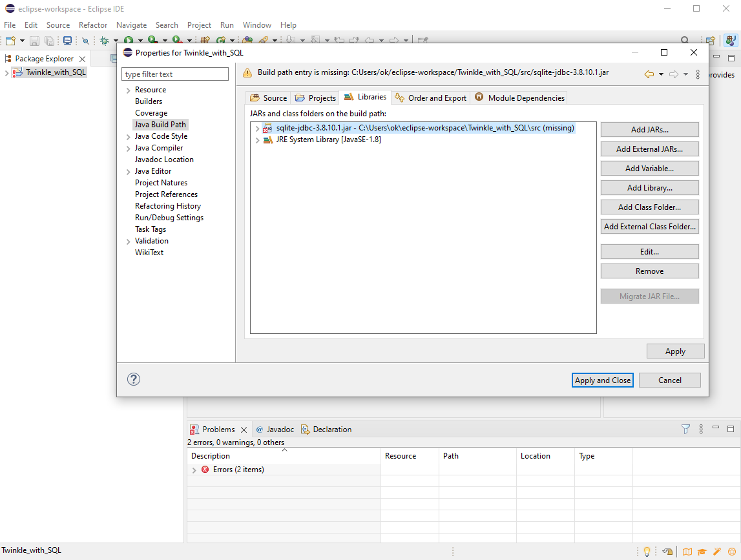Image resolution: width=741 pixels, height=560 pixels.
Task: Select Javadoc Location in the tree
Action: 164,160
